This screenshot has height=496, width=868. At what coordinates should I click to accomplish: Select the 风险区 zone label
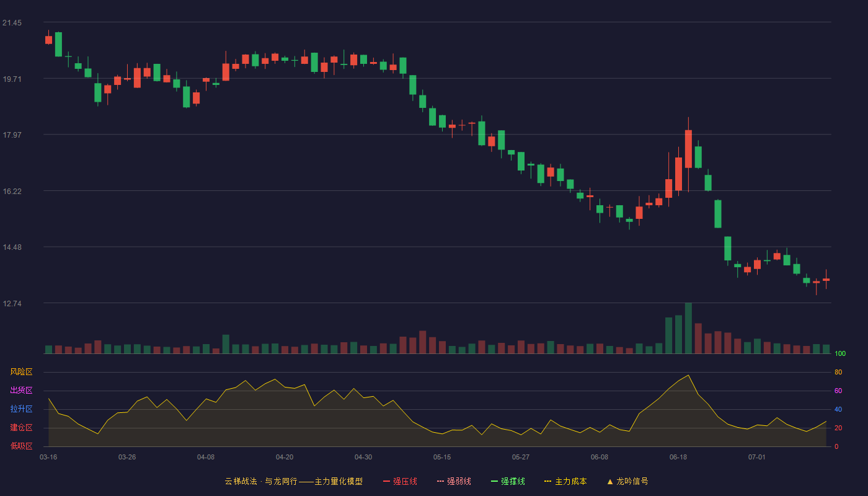point(22,372)
